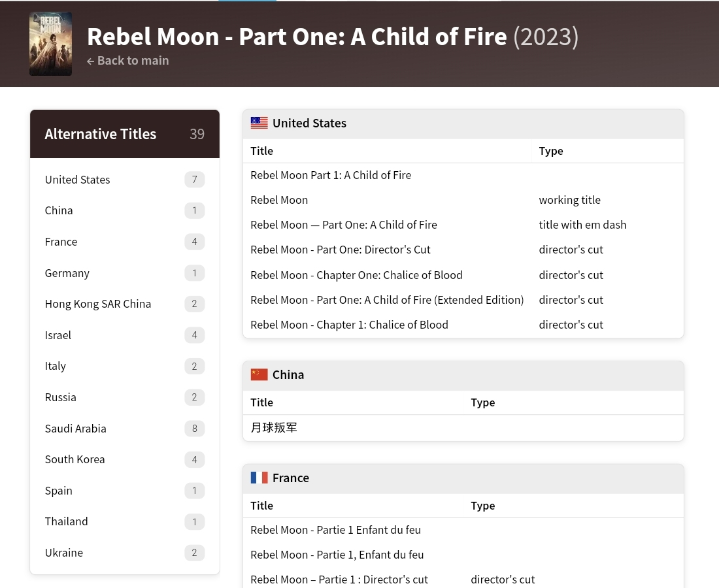Click the count badge next to South Korea
The width and height of the screenshot is (719, 588).
[x=194, y=459]
